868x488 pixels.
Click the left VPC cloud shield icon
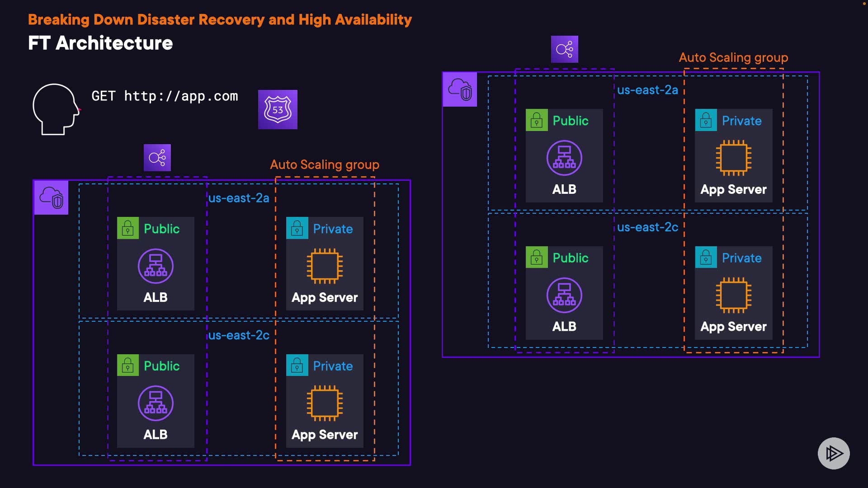click(x=51, y=197)
